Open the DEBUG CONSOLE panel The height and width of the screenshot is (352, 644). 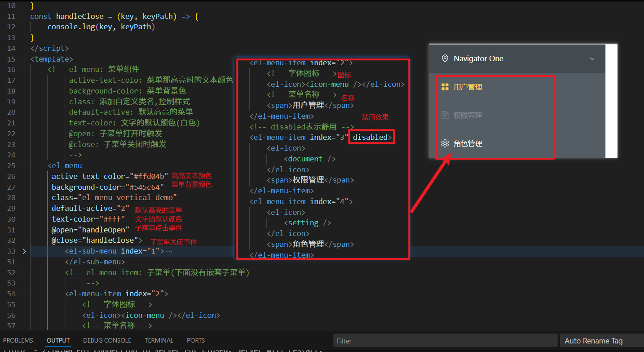[x=107, y=340]
